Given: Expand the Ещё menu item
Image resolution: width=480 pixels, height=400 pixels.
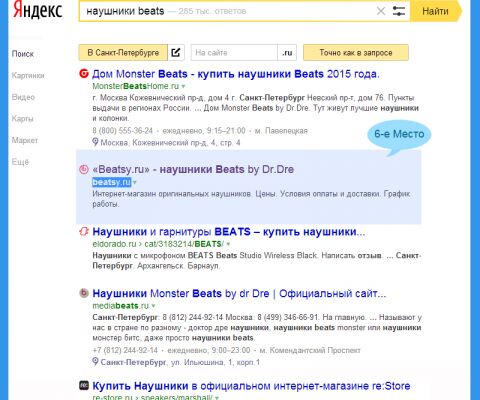Looking at the screenshot, I should click(20, 162).
